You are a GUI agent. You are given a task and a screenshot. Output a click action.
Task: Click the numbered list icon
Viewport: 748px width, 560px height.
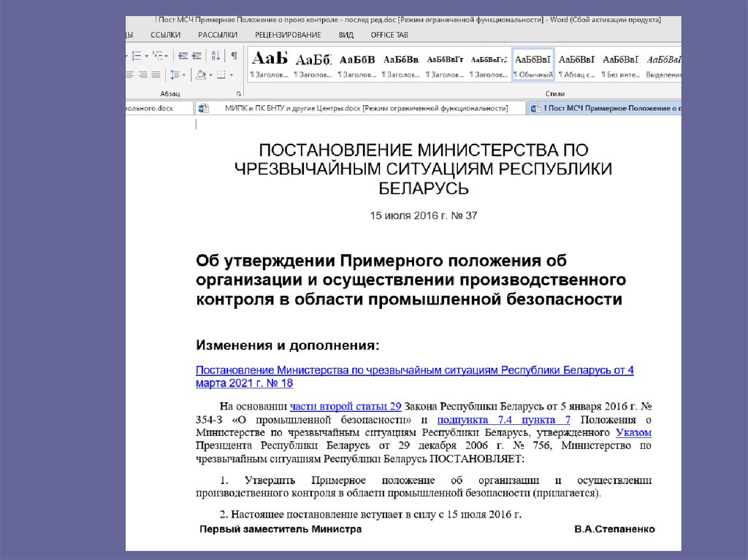point(137,56)
